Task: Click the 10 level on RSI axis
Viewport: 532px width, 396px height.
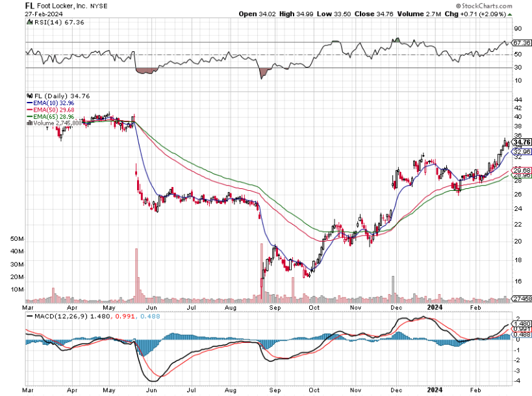Action: point(518,80)
